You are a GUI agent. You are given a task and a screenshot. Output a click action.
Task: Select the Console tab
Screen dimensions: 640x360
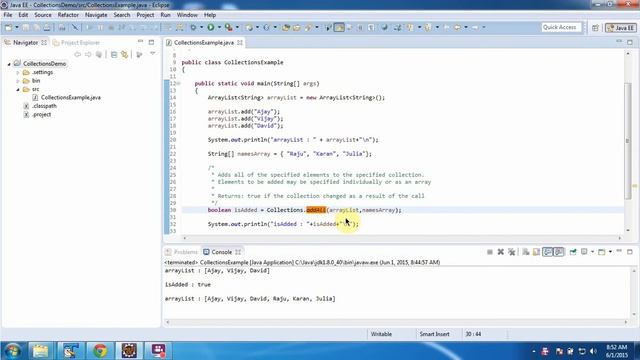pyautogui.click(x=222, y=252)
